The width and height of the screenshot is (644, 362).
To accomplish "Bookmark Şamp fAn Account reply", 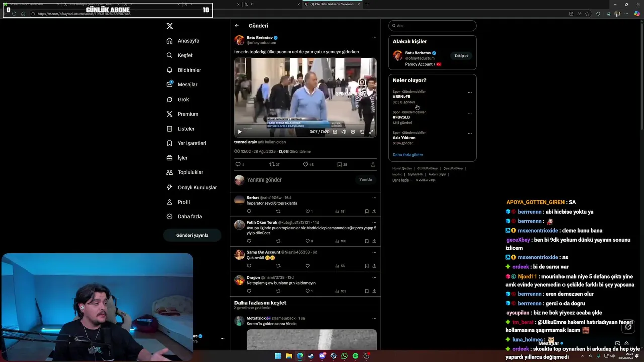I will pyautogui.click(x=367, y=266).
